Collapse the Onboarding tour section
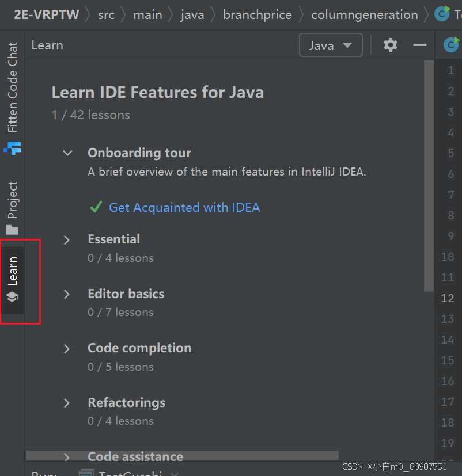 click(x=67, y=153)
